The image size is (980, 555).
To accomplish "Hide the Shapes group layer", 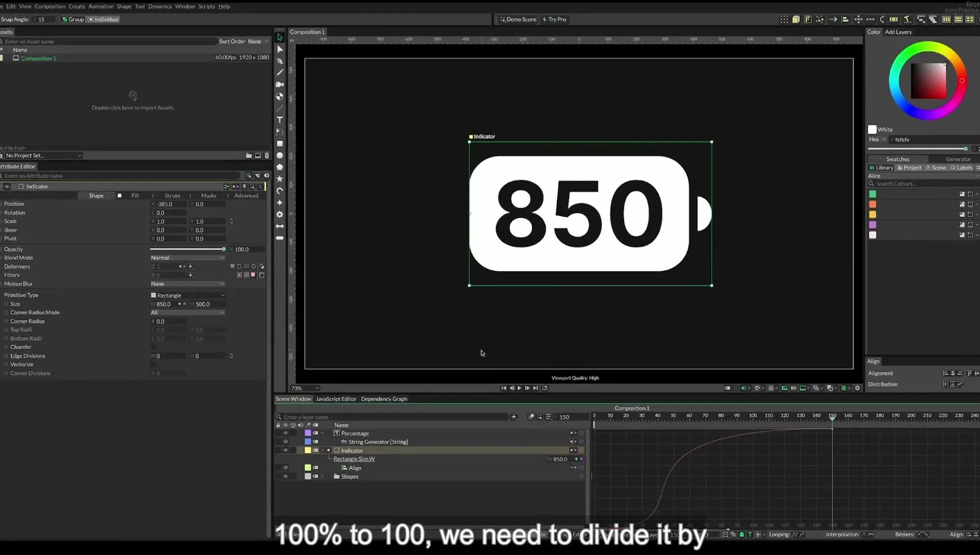I will tap(285, 476).
